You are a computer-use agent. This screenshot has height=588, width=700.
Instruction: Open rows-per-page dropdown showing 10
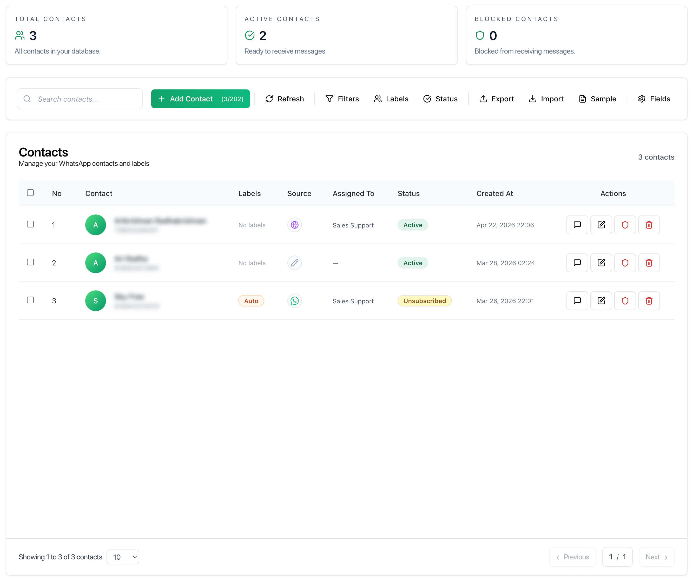click(123, 557)
